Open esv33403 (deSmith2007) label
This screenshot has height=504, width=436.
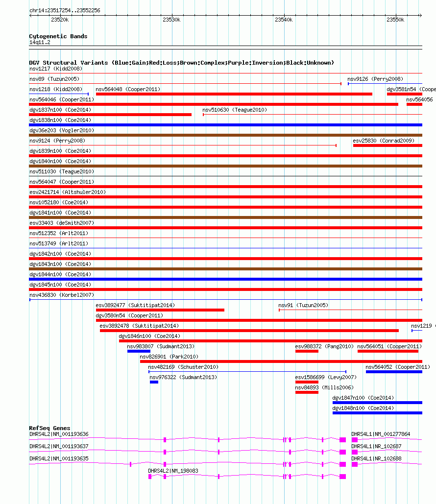click(x=62, y=223)
